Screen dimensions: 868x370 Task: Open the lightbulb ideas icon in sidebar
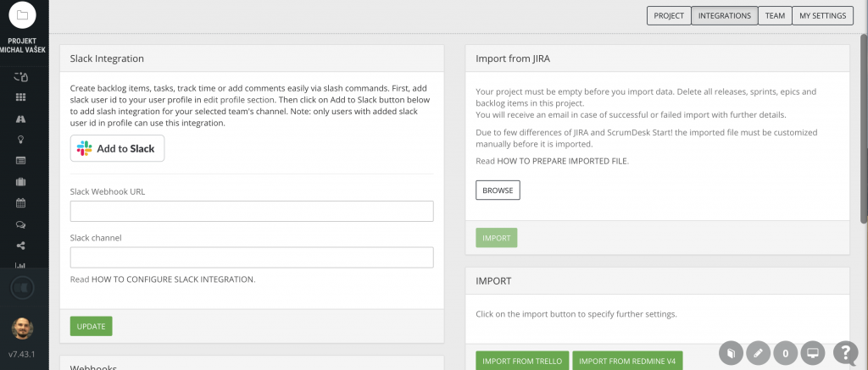click(21, 140)
